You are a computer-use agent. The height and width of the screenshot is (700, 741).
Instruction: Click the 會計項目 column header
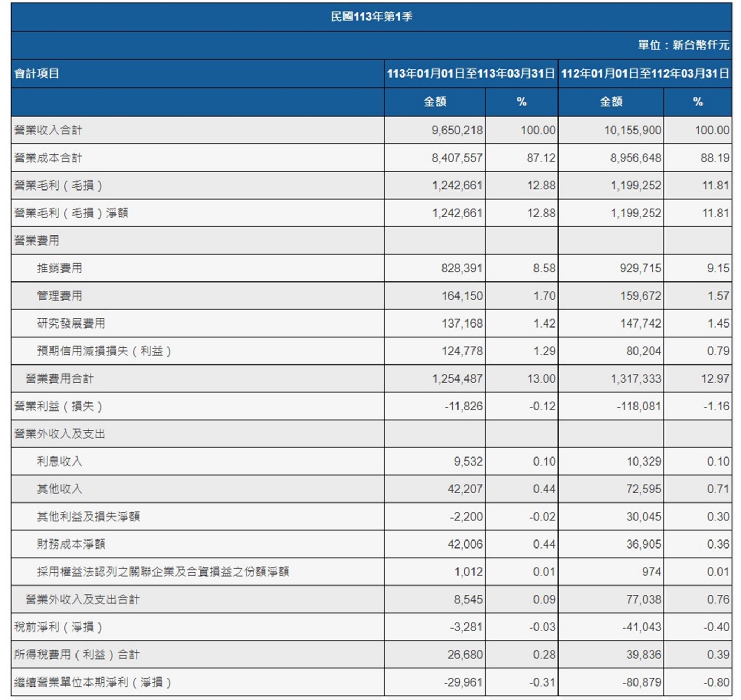pyautogui.click(x=37, y=73)
